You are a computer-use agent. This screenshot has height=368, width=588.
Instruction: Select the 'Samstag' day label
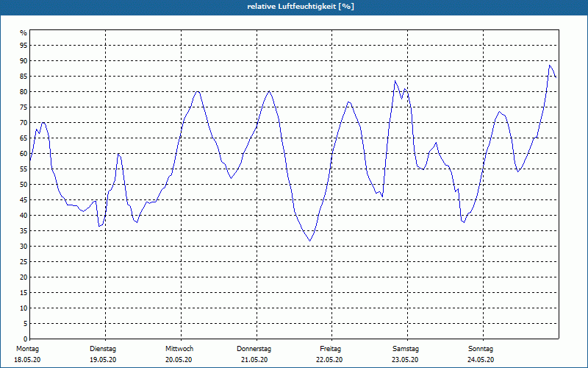[x=406, y=349]
